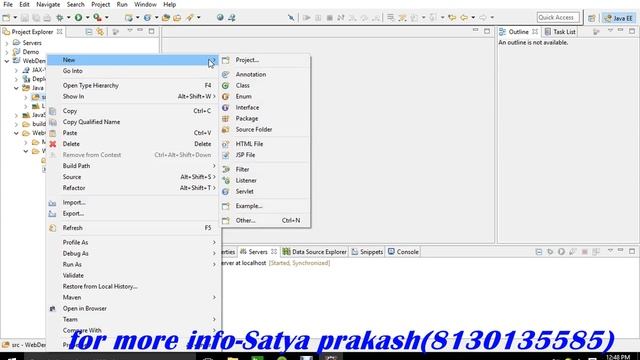Click the Package icon in New submenu

click(x=225, y=119)
